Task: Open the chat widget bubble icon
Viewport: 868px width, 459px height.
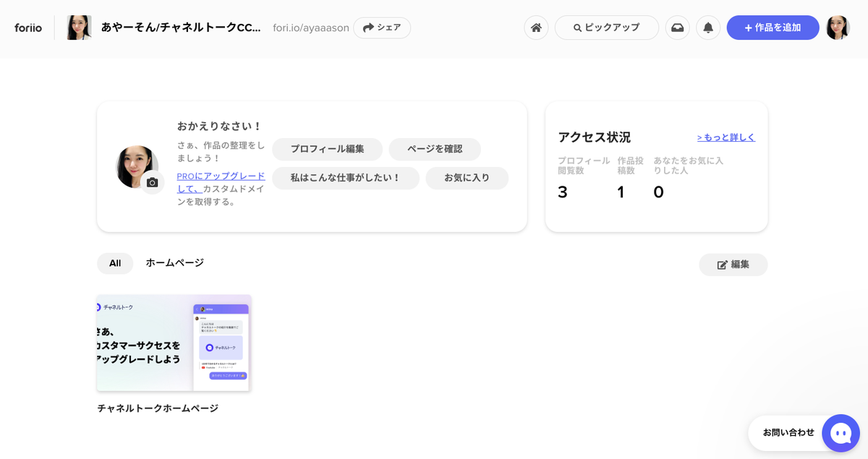Action: click(841, 433)
